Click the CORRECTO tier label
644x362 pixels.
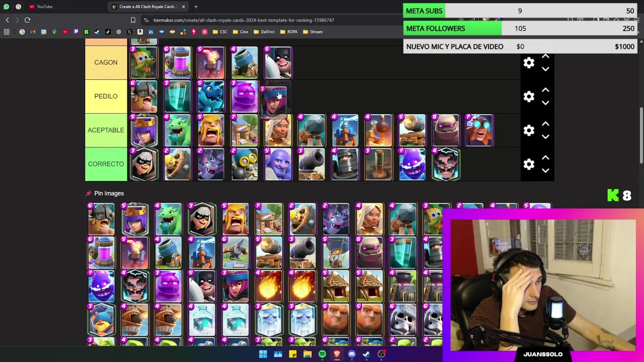(106, 164)
